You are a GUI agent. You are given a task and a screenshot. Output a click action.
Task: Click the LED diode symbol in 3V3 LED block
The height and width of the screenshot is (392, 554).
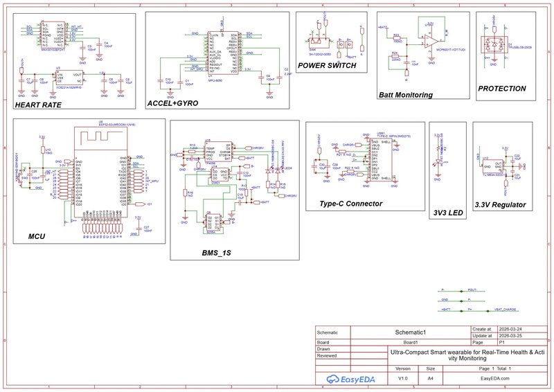coord(438,161)
